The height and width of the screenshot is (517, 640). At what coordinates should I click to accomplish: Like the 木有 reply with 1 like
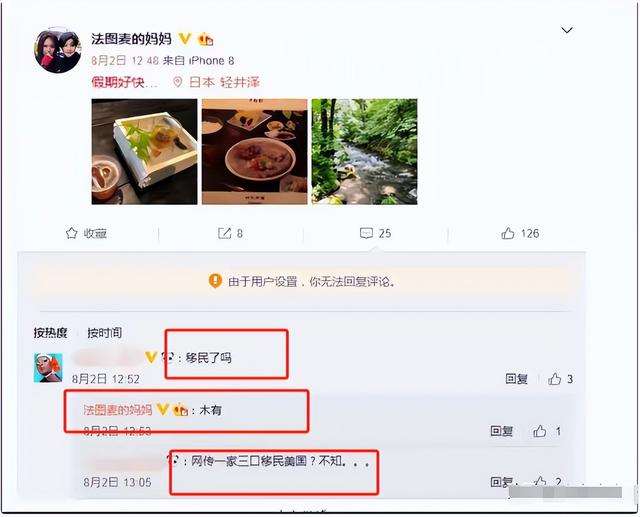540,431
